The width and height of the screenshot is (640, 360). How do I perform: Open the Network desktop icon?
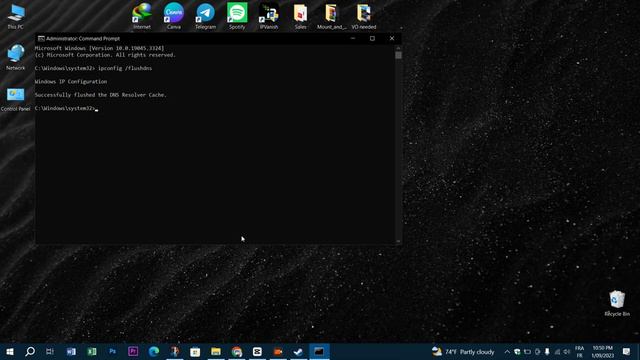(16, 57)
